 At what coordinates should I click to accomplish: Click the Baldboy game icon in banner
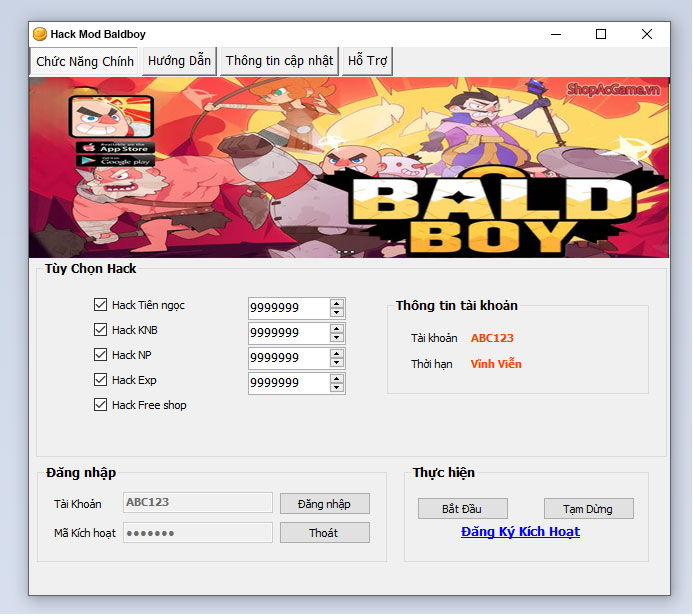click(x=111, y=117)
